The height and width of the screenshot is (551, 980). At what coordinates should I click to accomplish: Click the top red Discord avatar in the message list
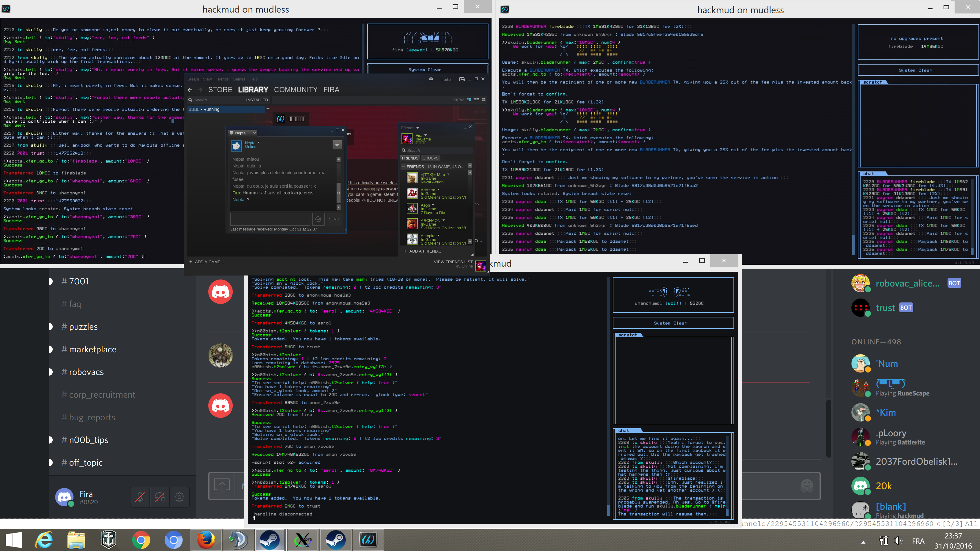(x=220, y=292)
